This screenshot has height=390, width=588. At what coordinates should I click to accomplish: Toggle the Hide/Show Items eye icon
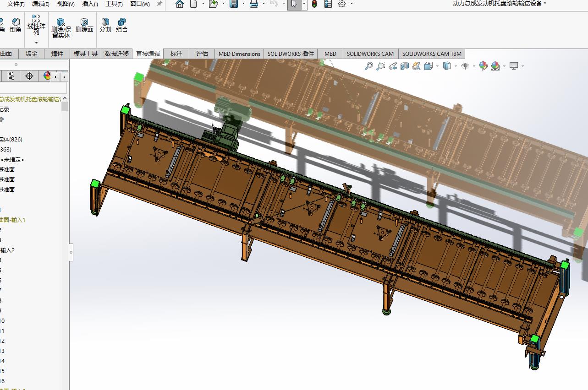[x=465, y=66]
